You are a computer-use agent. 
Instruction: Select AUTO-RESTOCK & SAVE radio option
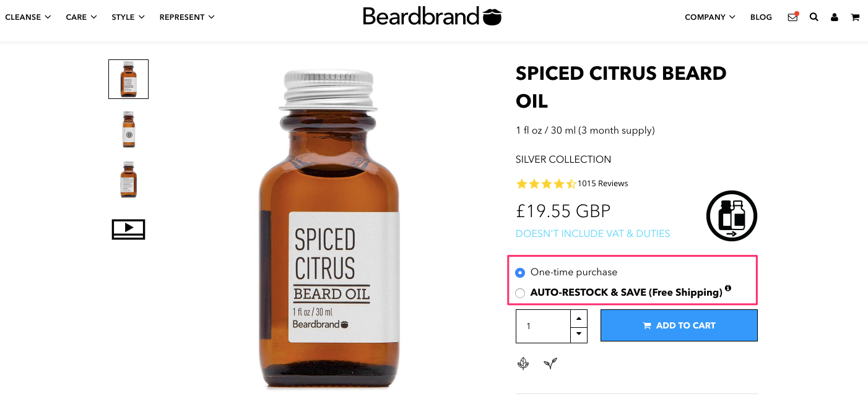[520, 293]
